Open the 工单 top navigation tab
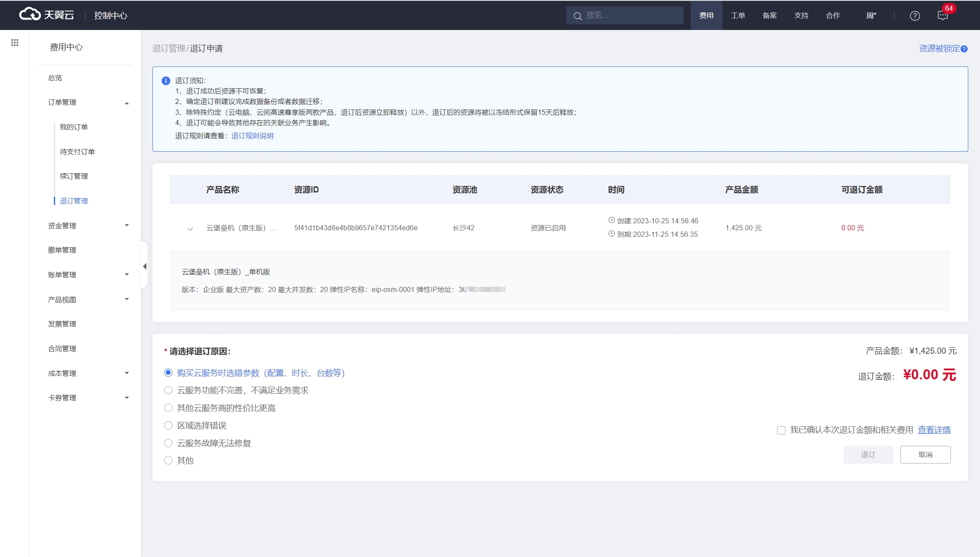980x557 pixels. coord(738,16)
